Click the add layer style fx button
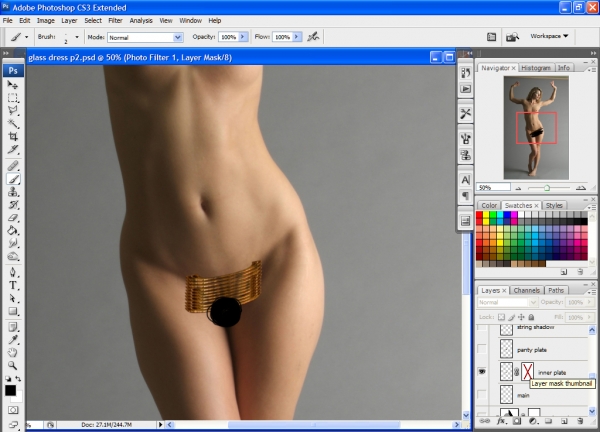 point(501,421)
